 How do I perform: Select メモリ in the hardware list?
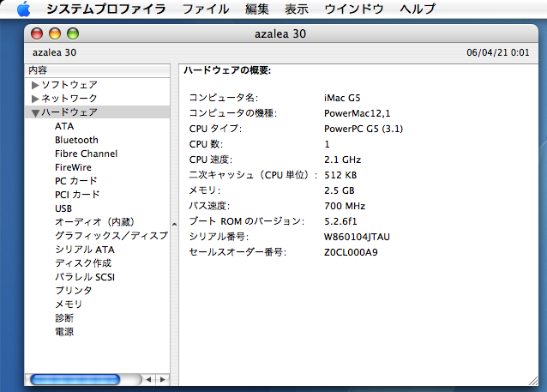coord(69,304)
